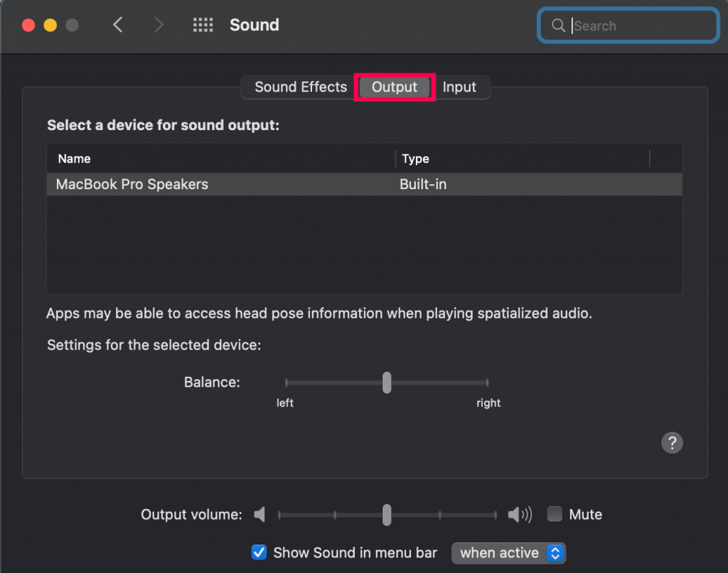Click the minimize window button
Viewport: 728px width, 573px height.
[x=49, y=24]
